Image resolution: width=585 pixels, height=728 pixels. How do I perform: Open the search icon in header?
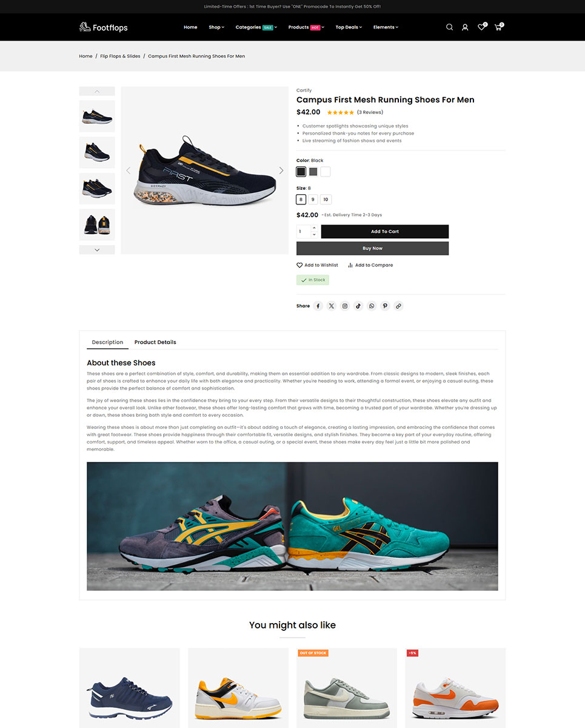(449, 27)
